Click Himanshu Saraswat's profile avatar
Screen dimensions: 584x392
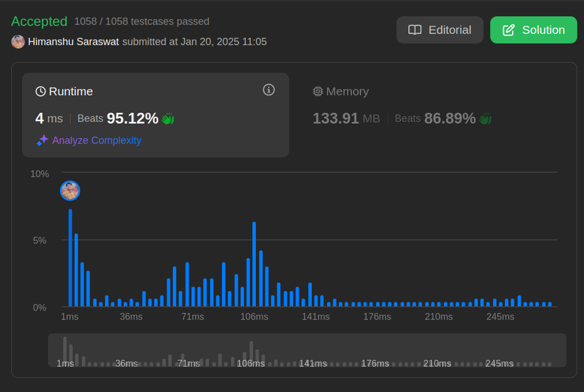pos(18,41)
